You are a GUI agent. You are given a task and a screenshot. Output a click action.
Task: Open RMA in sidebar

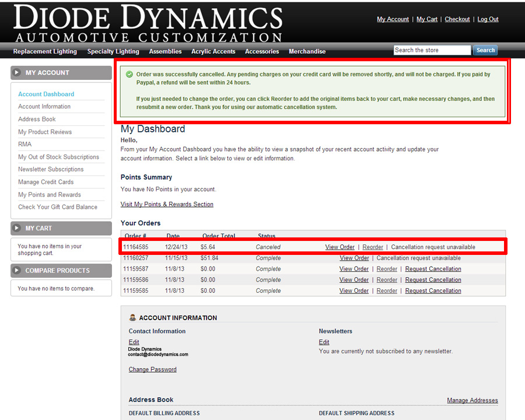24,144
